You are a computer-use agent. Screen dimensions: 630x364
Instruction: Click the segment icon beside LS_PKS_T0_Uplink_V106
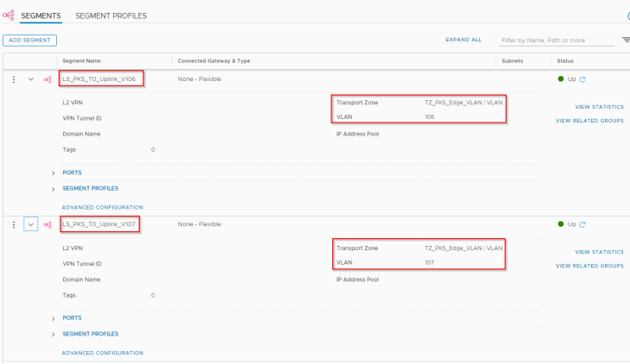point(47,79)
